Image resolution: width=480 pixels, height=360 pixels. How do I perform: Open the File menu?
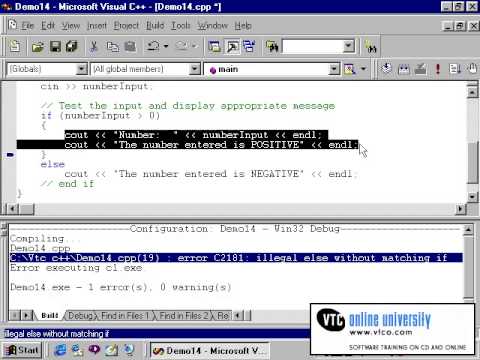(28, 26)
